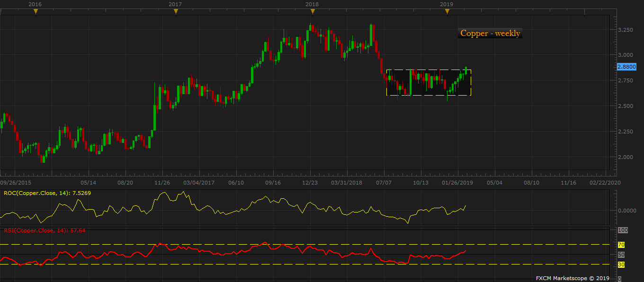Click the RSI 30 oversold level tag
Image resolution: width=644 pixels, height=282 pixels.
[621, 264]
